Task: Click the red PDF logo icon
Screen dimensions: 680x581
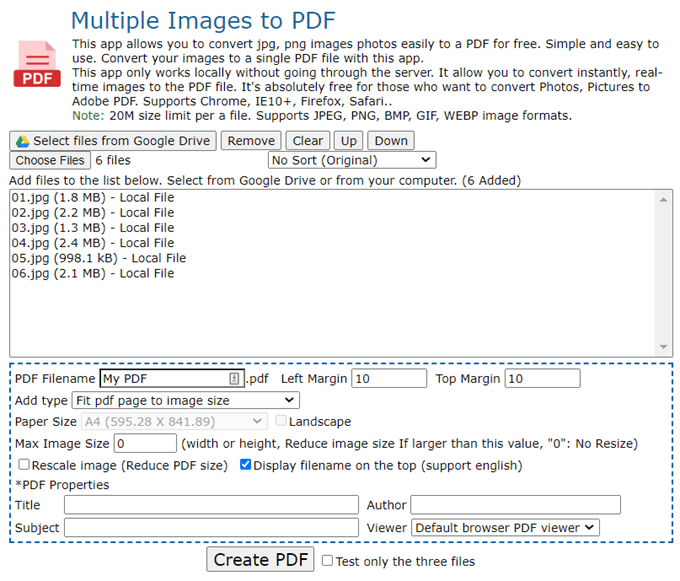Action: pyautogui.click(x=37, y=64)
